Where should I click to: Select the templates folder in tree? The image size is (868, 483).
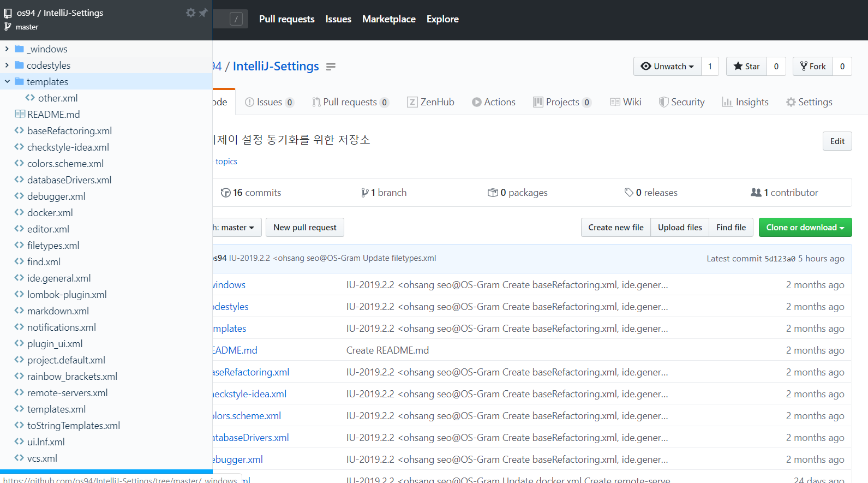47,81
